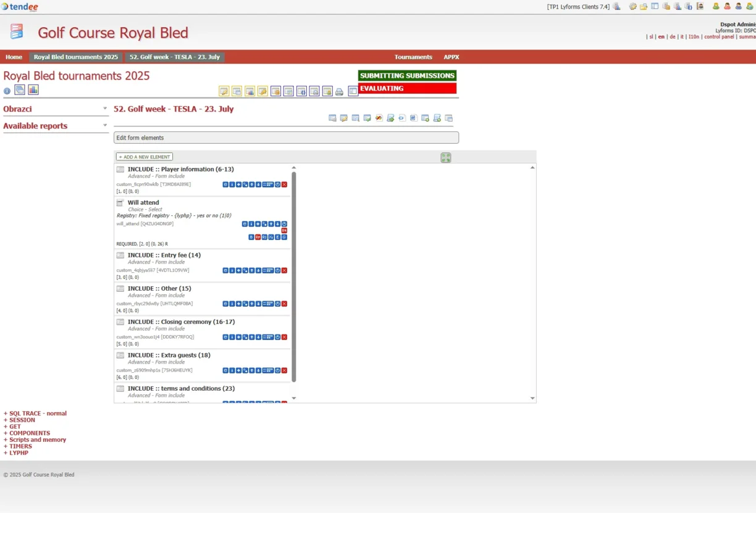
Task: Click the green user icon in top bar
Action: 716,7
